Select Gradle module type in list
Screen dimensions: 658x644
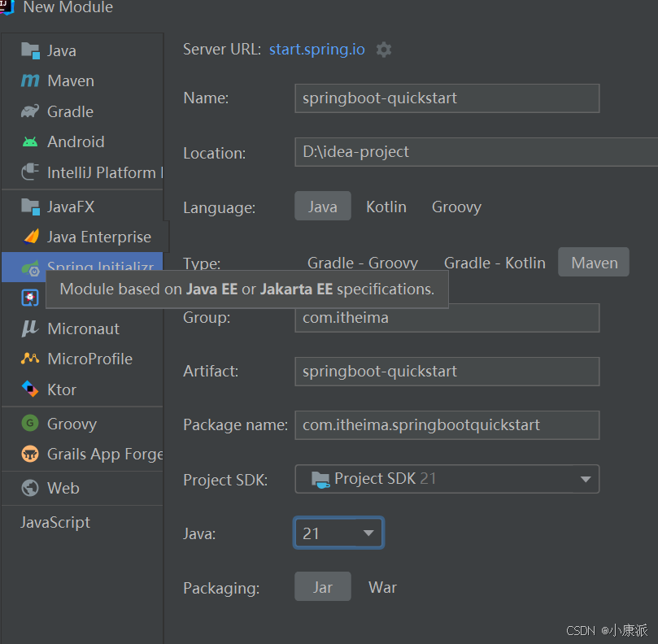(82, 111)
